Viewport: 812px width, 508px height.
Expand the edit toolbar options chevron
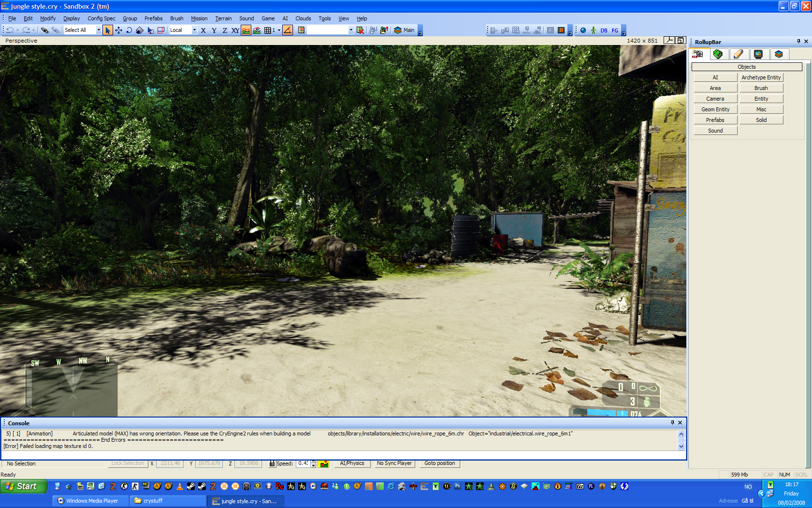click(420, 30)
